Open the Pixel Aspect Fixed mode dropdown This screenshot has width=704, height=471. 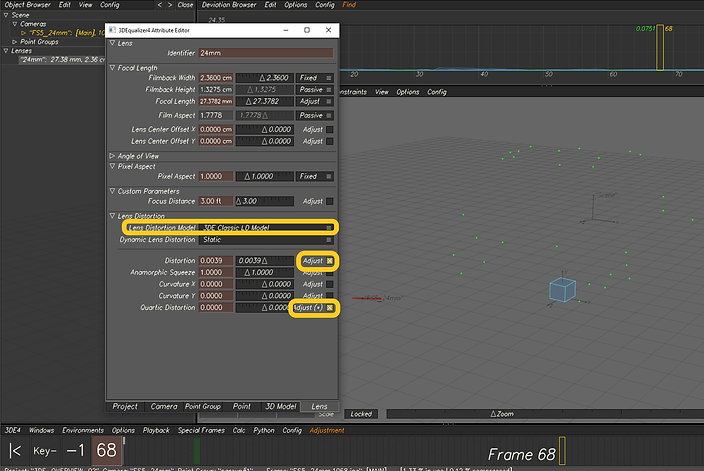(314, 176)
